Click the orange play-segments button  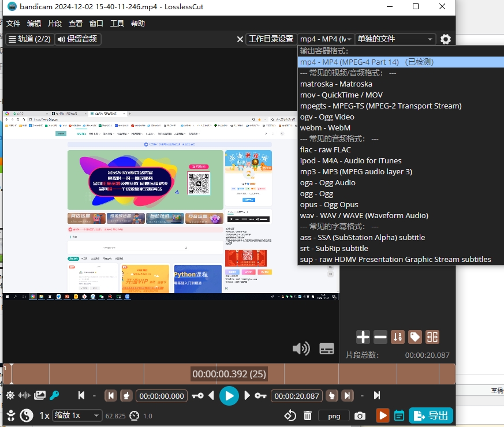(383, 415)
